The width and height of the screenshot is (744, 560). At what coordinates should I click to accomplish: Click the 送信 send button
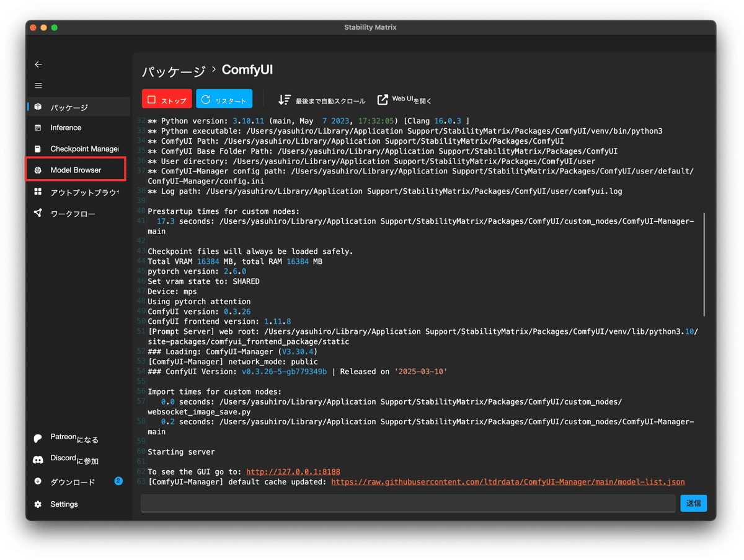[693, 503]
